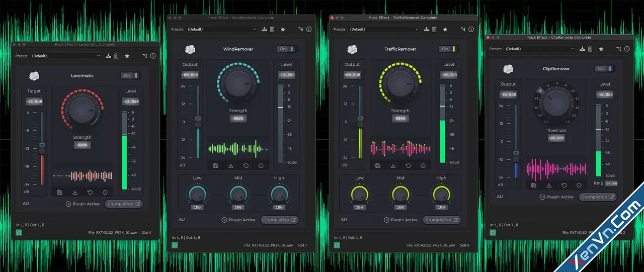
Task: Show info icon in ClipRemover top bar
Action: click(627, 49)
